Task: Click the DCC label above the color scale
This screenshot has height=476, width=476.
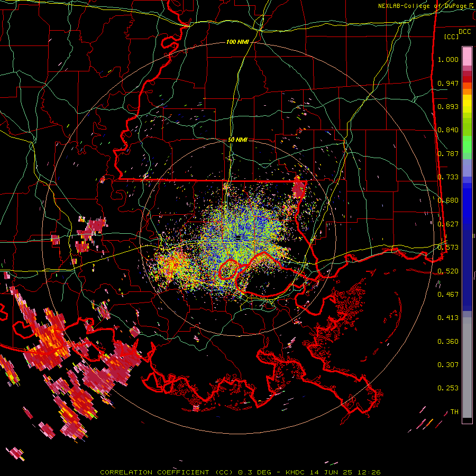Action: point(465,32)
